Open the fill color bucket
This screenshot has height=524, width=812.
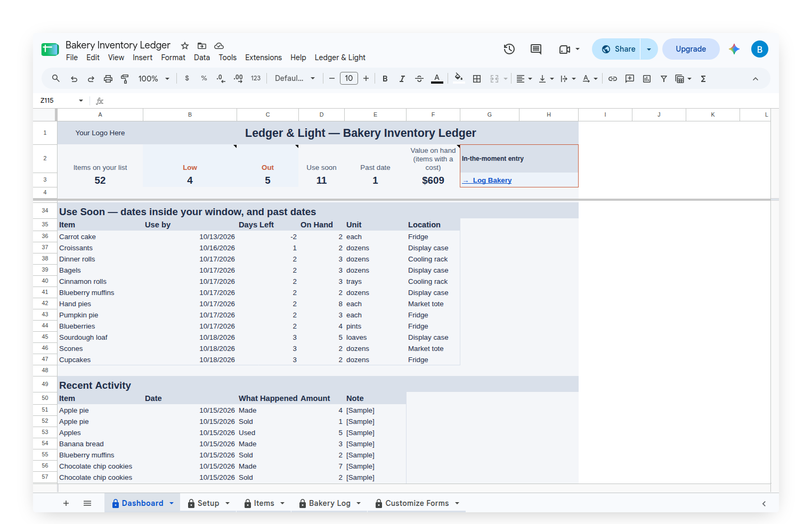(458, 78)
